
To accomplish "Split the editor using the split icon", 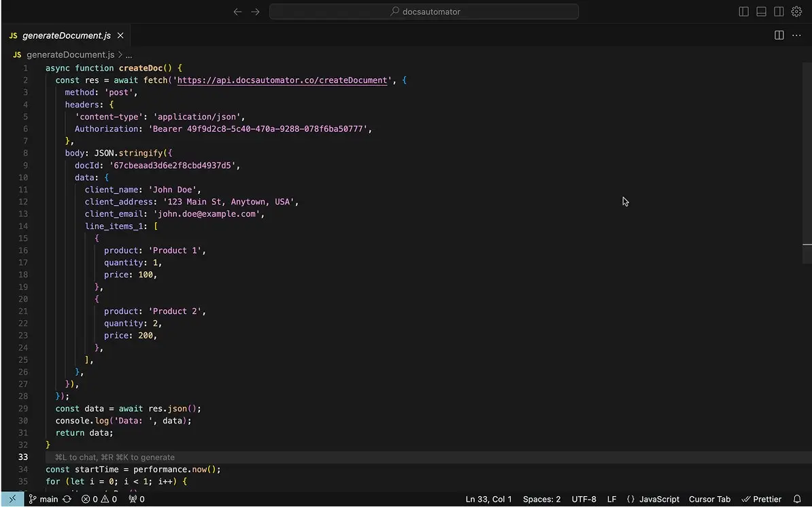I will tap(779, 35).
